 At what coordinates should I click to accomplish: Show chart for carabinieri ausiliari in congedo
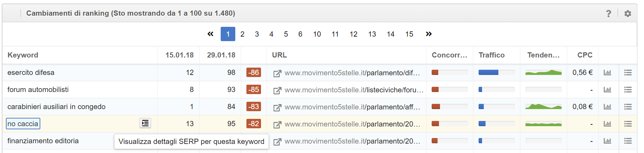(x=607, y=107)
